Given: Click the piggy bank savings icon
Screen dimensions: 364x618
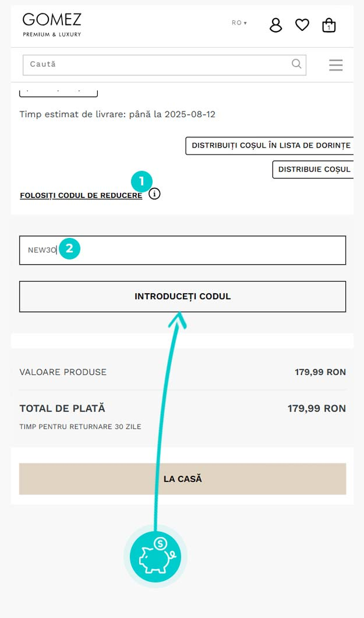Looking at the screenshot, I should pyautogui.click(x=156, y=557).
